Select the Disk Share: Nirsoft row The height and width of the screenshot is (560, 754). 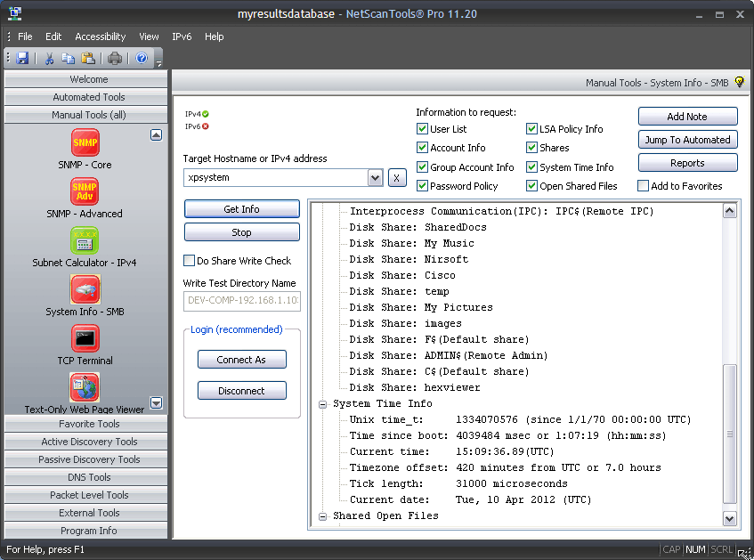coord(409,259)
